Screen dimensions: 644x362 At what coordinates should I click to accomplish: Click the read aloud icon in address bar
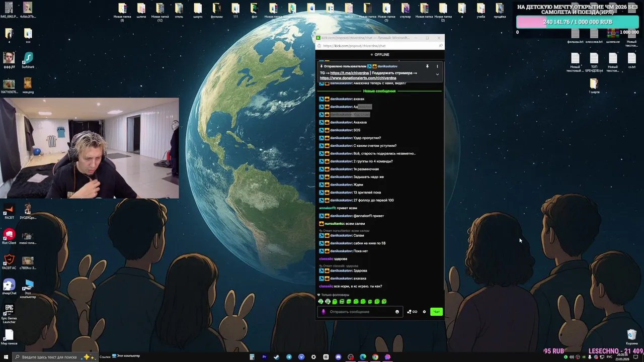click(441, 46)
